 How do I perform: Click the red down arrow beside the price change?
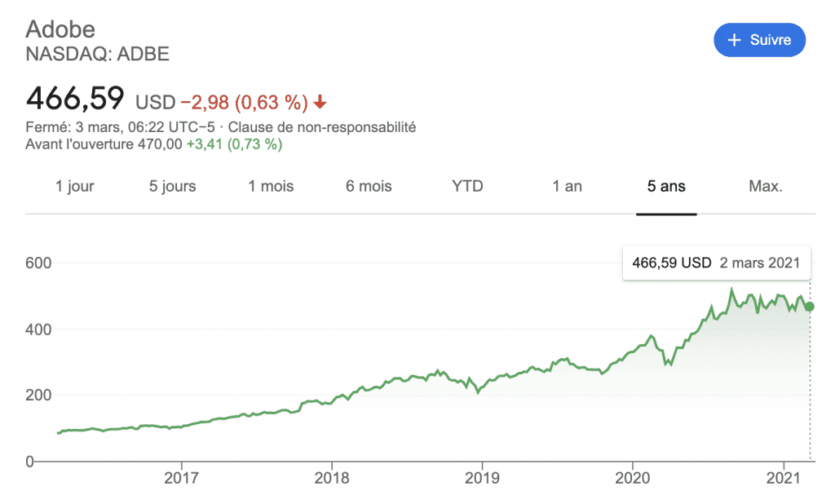(320, 102)
